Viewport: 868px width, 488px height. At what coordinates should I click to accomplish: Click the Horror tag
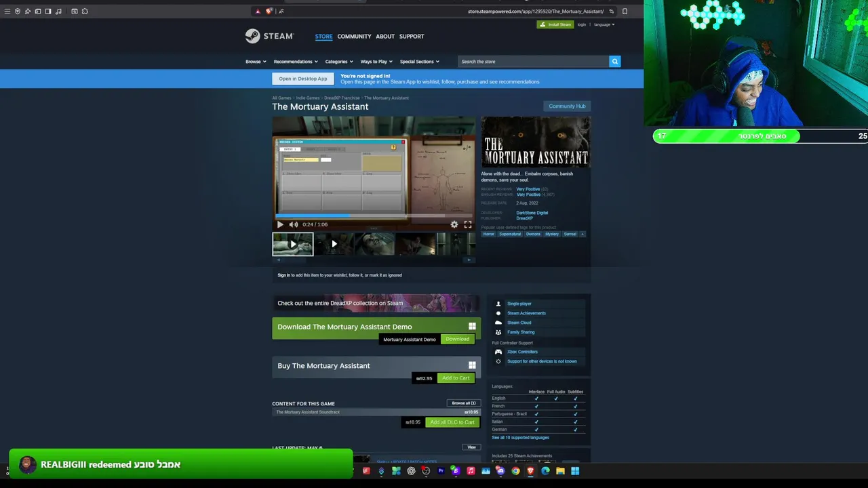[489, 234]
